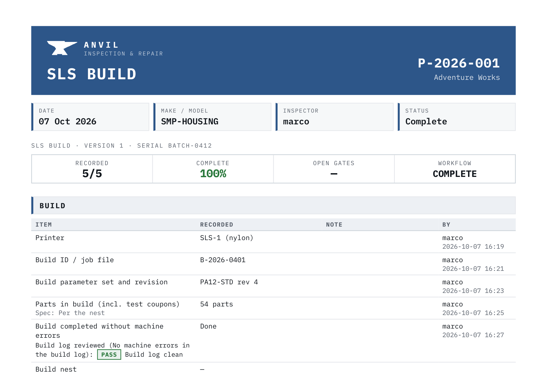Select the "RECORDED" table column header
This screenshot has height=392, width=547.
pyautogui.click(x=217, y=225)
